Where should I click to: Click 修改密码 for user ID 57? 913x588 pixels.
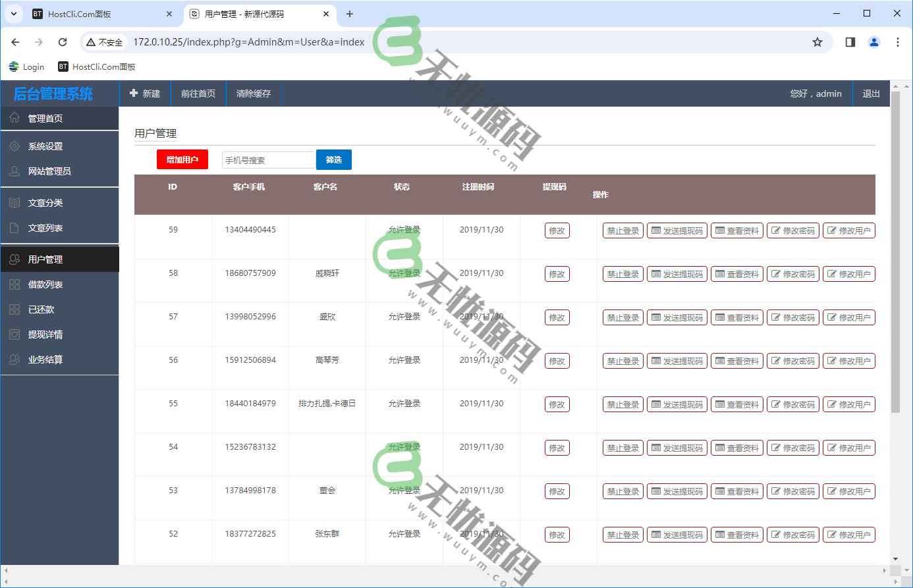[792, 318]
